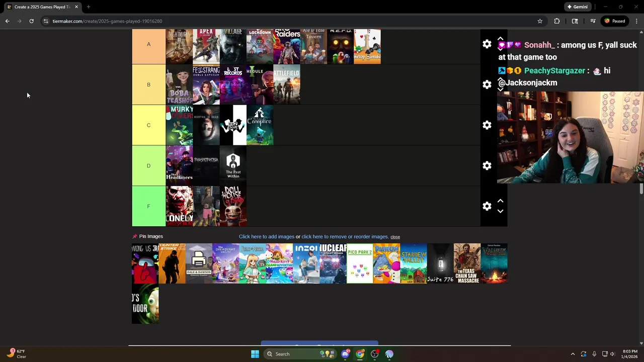The width and height of the screenshot is (644, 362).
Task: Click taskbar clock showing 8:03 PM
Action: click(x=629, y=354)
